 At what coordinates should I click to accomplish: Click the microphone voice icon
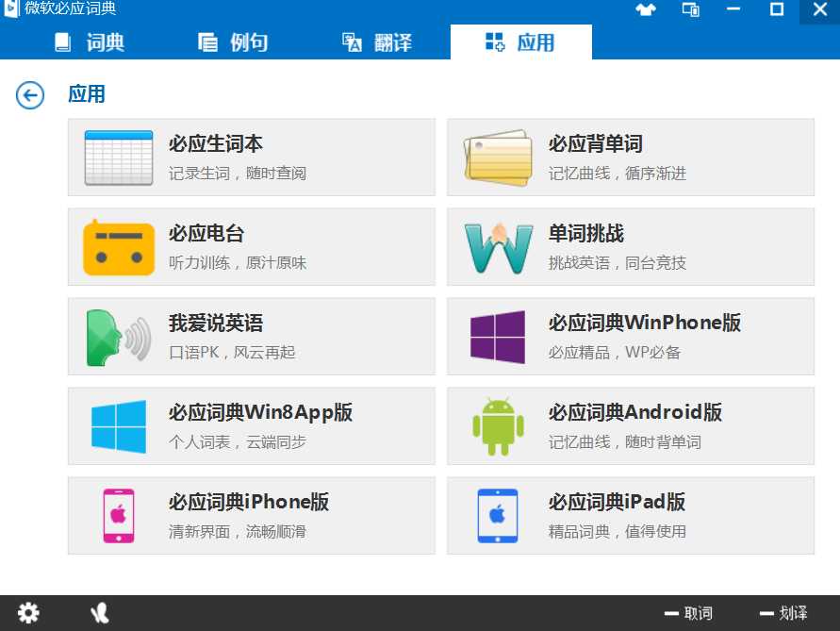[100, 613]
